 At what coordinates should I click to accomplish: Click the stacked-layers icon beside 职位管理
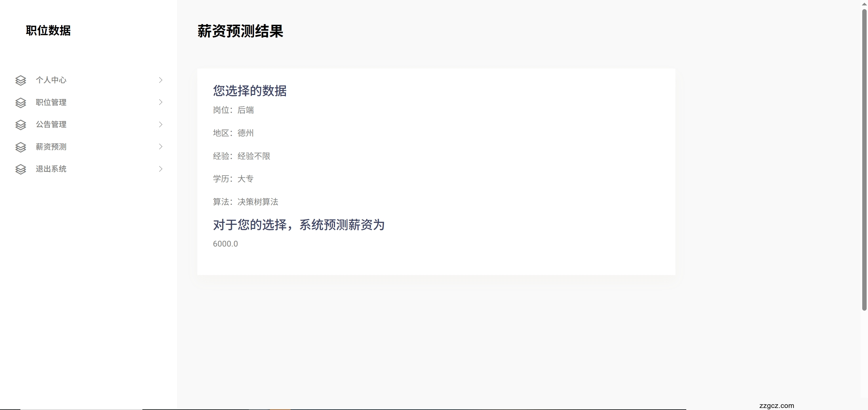pyautogui.click(x=21, y=103)
